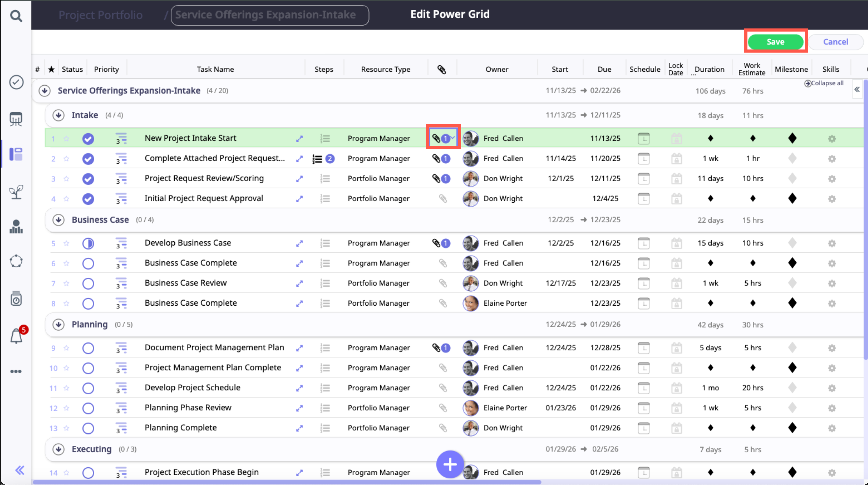This screenshot has height=485, width=868.
Task: Click the green Save button
Action: click(775, 42)
